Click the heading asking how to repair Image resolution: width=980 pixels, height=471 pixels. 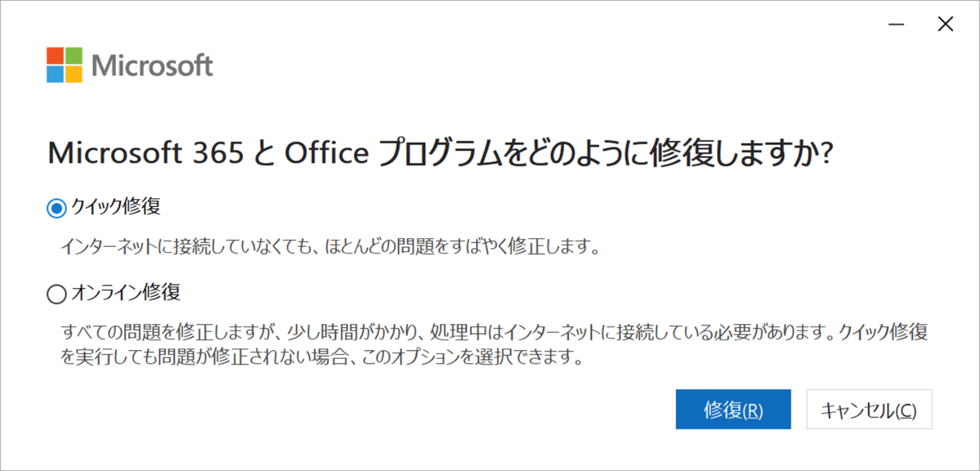tap(441, 153)
